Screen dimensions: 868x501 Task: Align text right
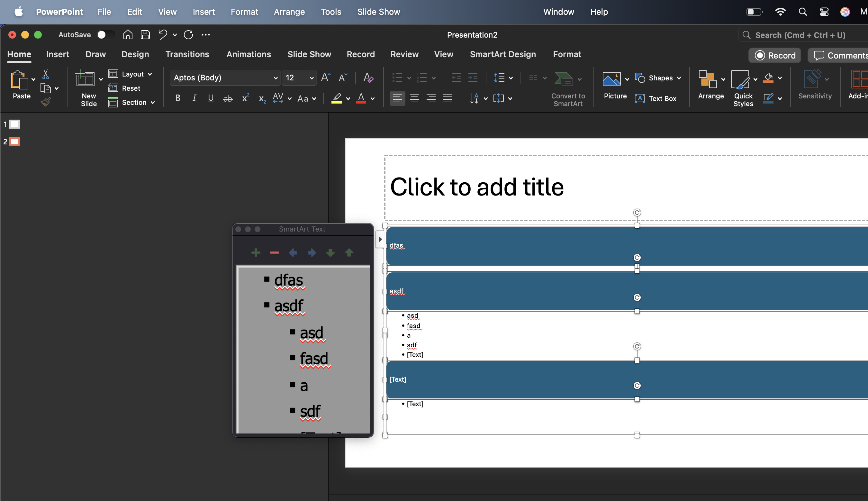tap(431, 98)
